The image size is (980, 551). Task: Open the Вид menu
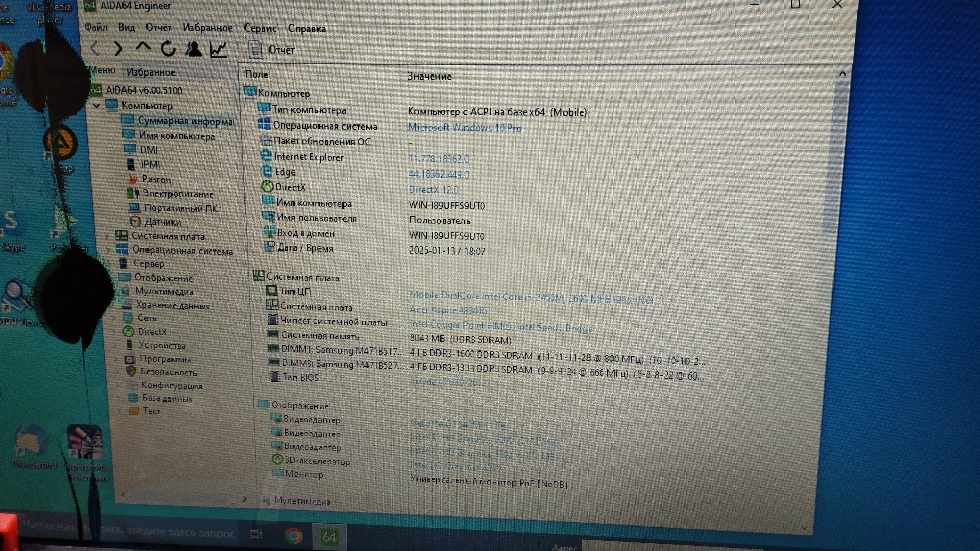(127, 27)
